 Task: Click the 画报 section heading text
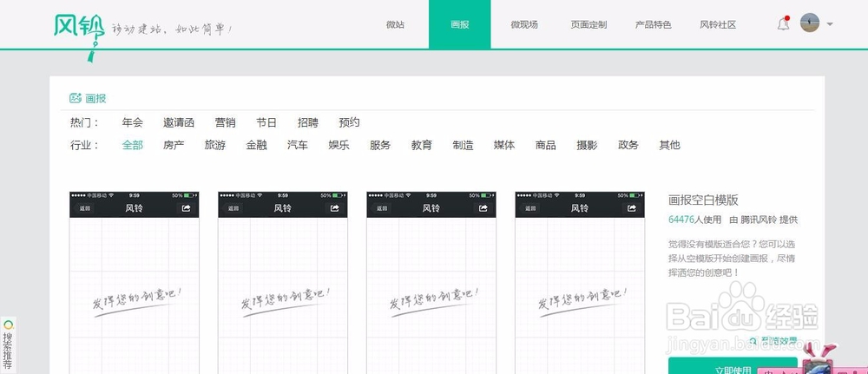[95, 98]
